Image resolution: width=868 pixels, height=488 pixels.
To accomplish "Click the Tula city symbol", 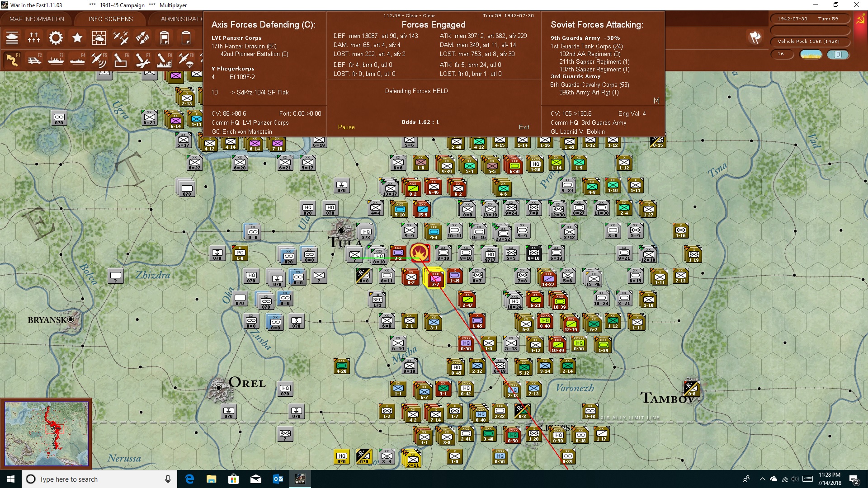I will [341, 230].
